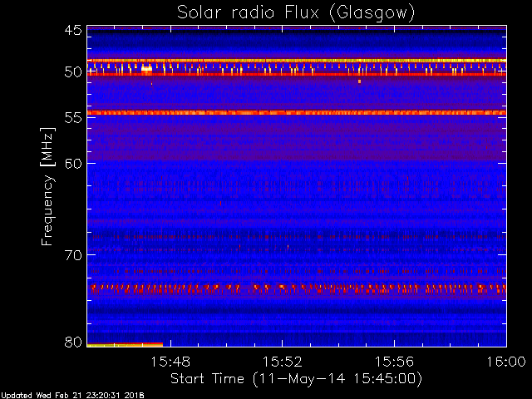Screen dimensions: 532x399
Task: Click the '70' frequency tick label
Action: click(73, 255)
